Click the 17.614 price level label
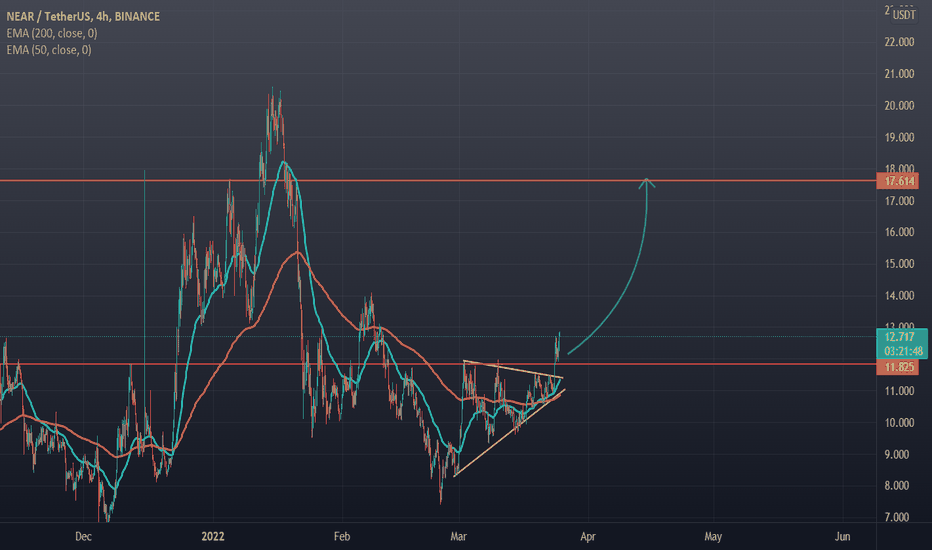932x550 pixels. (898, 181)
